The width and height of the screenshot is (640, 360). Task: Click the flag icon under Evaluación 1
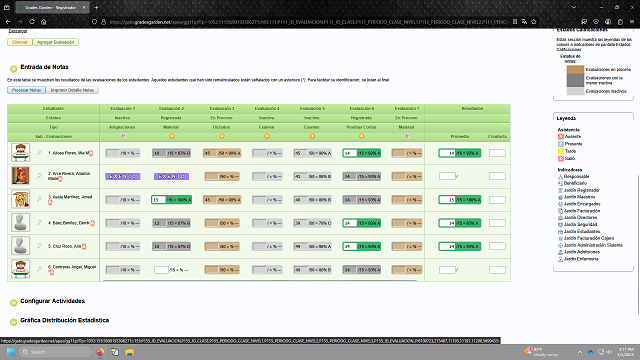click(123, 136)
